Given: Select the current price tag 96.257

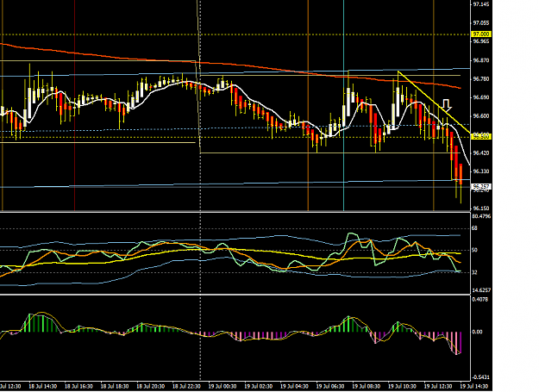Looking at the screenshot, I should 481,186.
